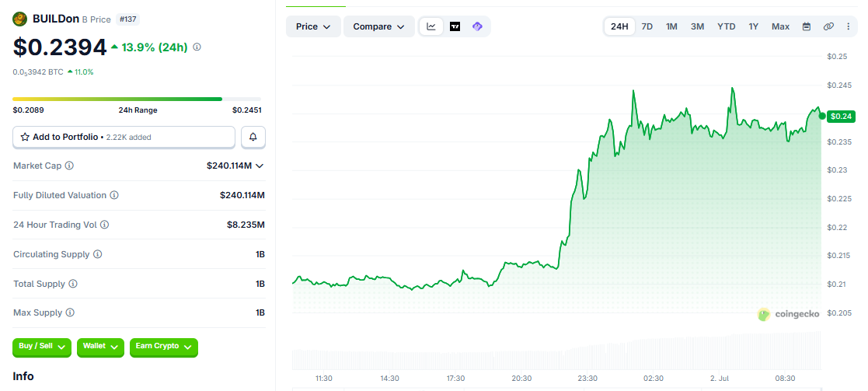This screenshot has width=868, height=391.
Task: Open the purple diamond chart icon
Action: pyautogui.click(x=477, y=26)
